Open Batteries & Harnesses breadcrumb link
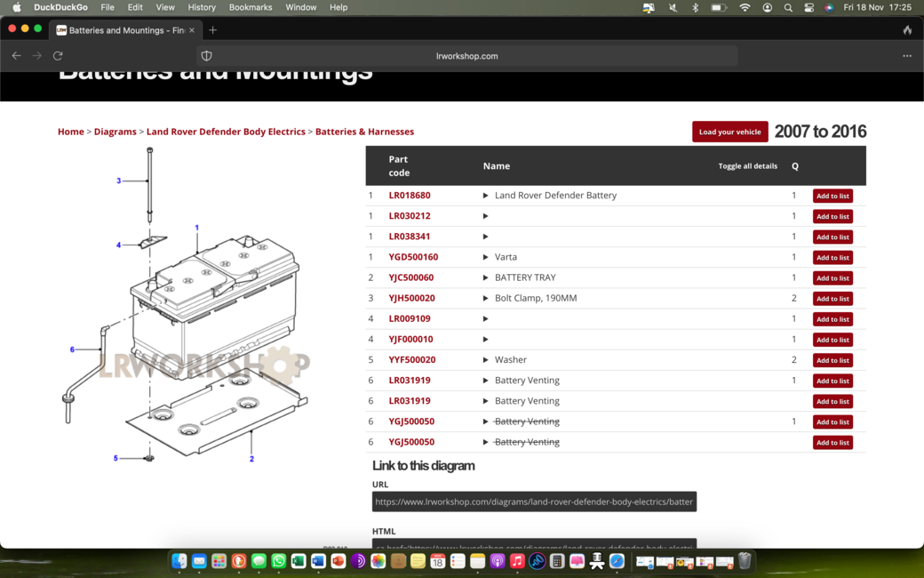The height and width of the screenshot is (578, 924). [x=364, y=132]
